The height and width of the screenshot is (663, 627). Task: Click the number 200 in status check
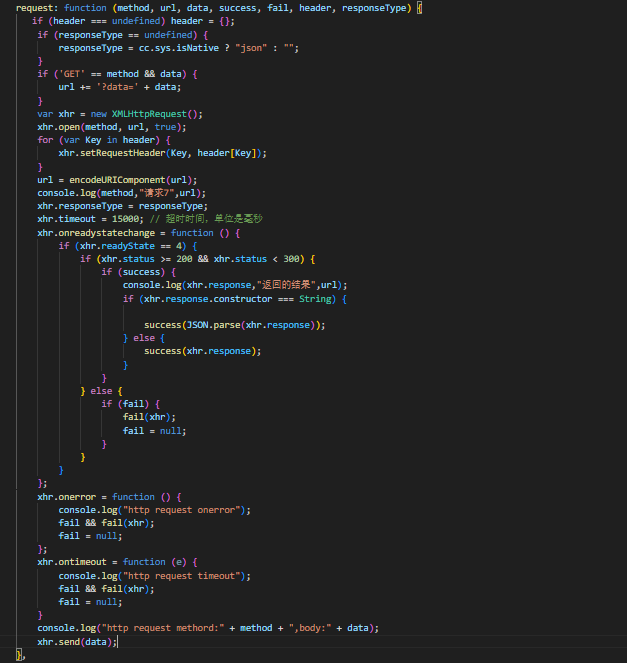pos(184,259)
